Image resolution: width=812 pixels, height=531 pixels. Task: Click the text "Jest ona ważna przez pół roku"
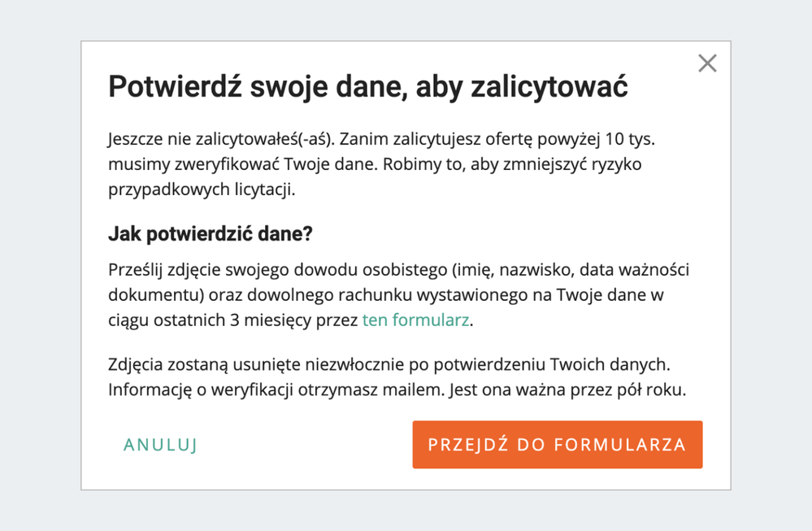pyautogui.click(x=568, y=390)
